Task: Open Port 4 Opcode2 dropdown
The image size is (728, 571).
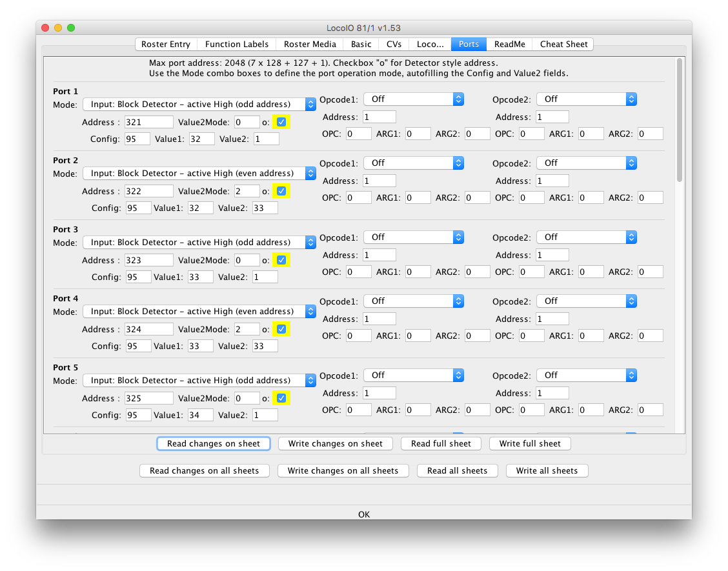Action: [587, 301]
